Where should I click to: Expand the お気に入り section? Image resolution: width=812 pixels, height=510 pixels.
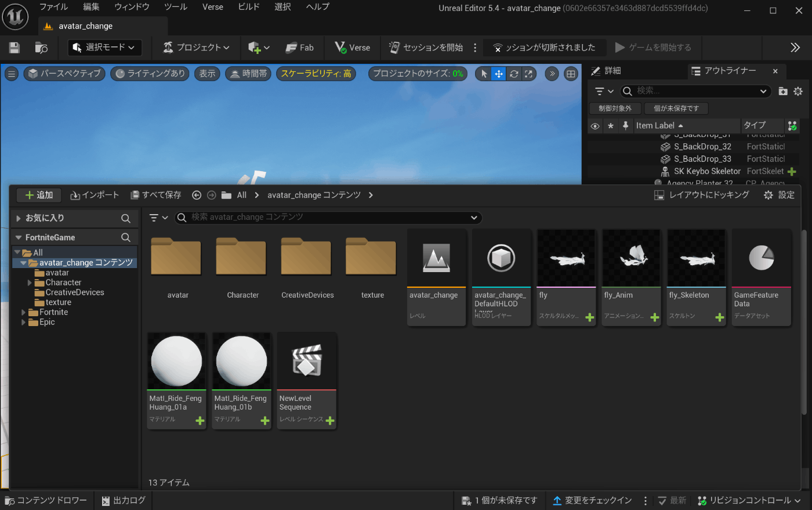coord(19,218)
